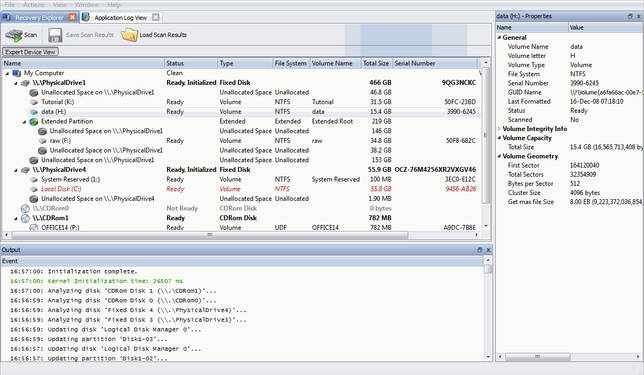Screen dimensions: 644x375
Task: Click the Unallocated Space 46.8 GB row icon
Action: click(x=34, y=93)
